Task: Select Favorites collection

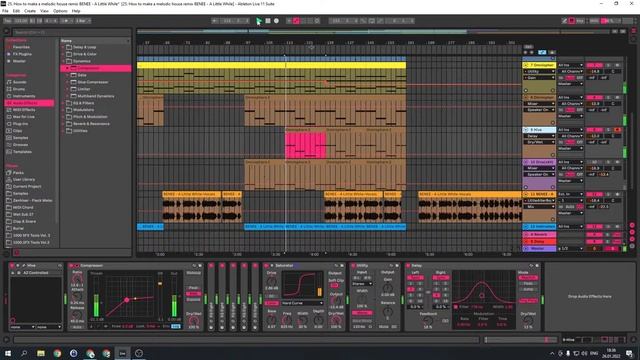Action: click(21, 47)
